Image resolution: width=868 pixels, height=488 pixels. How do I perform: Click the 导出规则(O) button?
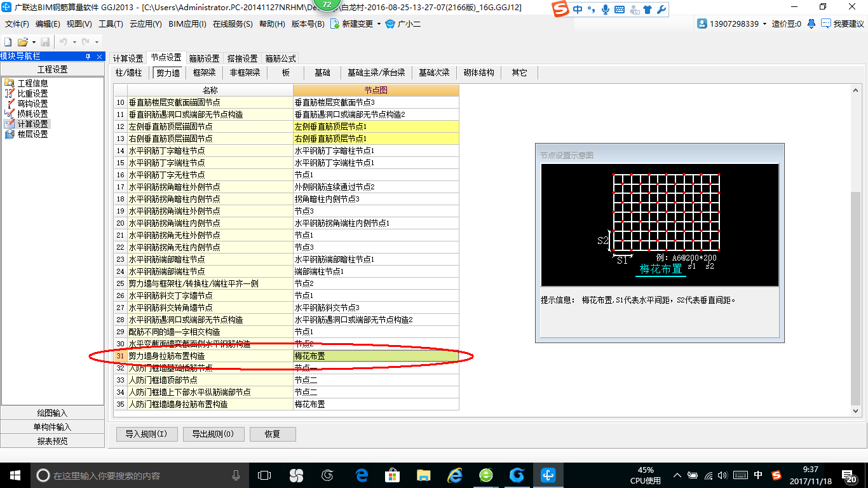[213, 434]
